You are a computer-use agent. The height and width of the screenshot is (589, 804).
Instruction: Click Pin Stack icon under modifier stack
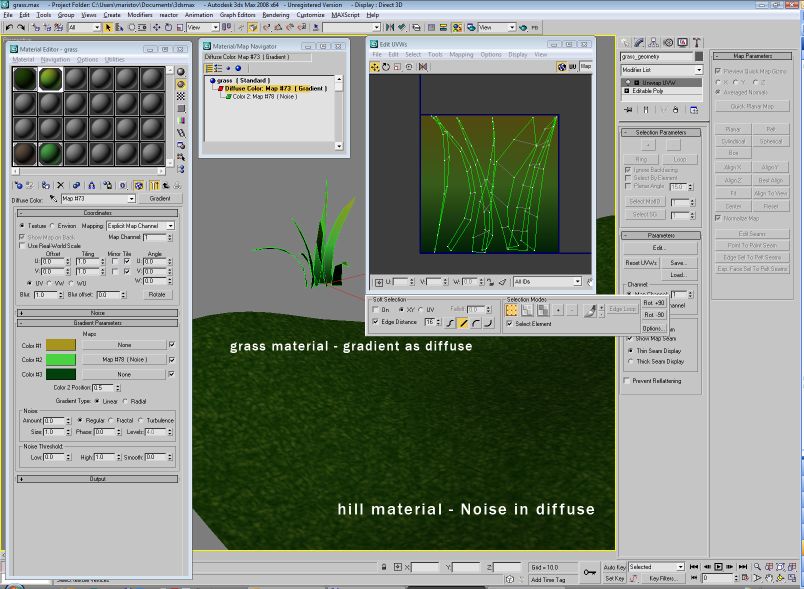[629, 110]
